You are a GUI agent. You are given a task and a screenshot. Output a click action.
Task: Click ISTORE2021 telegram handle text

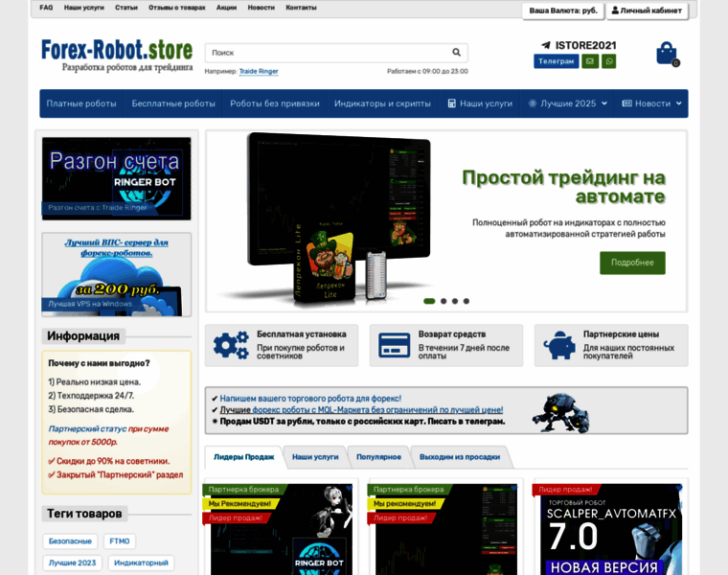[586, 45]
